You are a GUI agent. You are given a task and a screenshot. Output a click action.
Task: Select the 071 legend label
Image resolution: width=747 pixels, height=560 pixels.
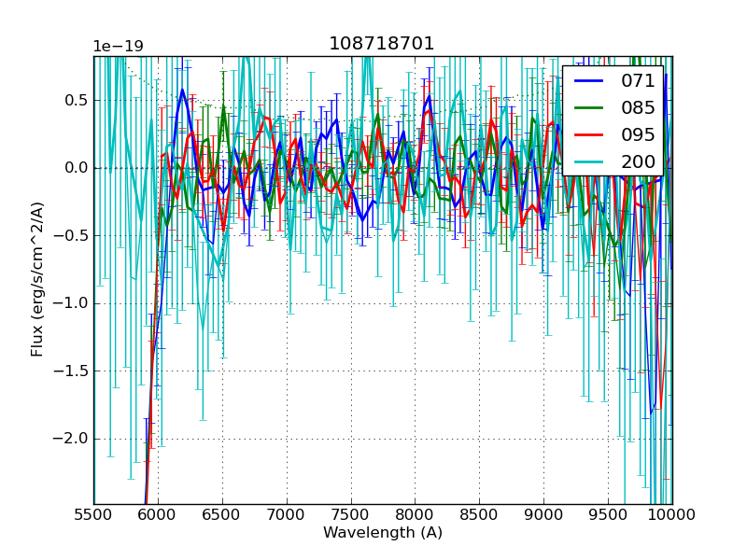click(x=639, y=81)
